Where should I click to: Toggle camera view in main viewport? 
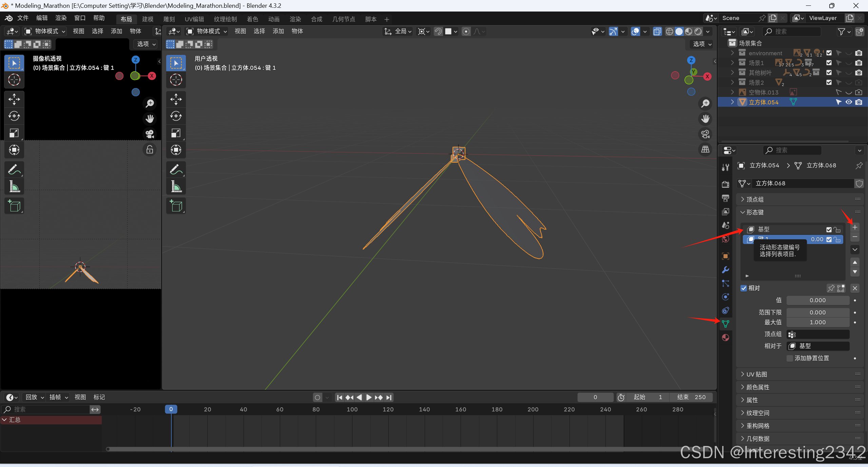[705, 134]
